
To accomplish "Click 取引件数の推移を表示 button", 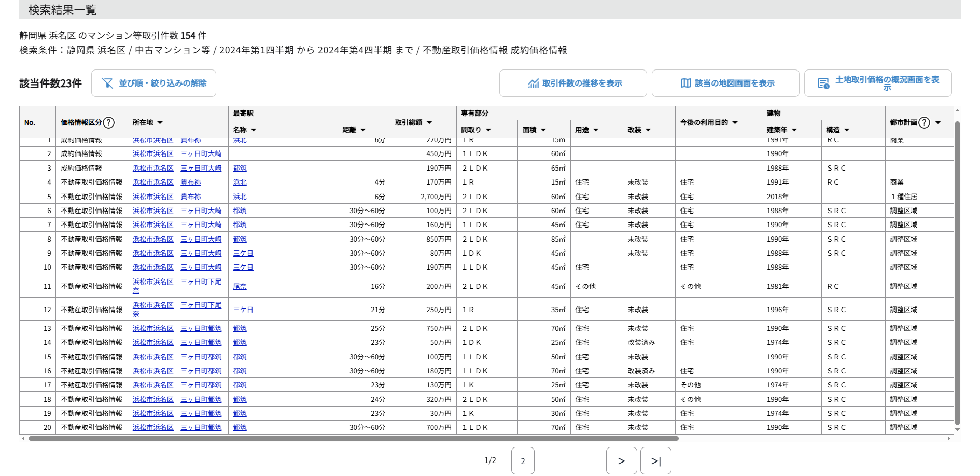I will coord(573,83).
